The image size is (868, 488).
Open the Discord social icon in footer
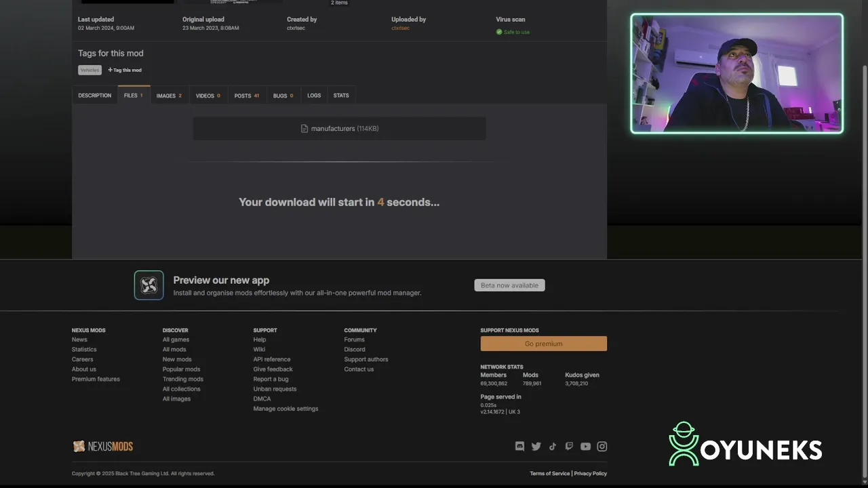pos(520,446)
